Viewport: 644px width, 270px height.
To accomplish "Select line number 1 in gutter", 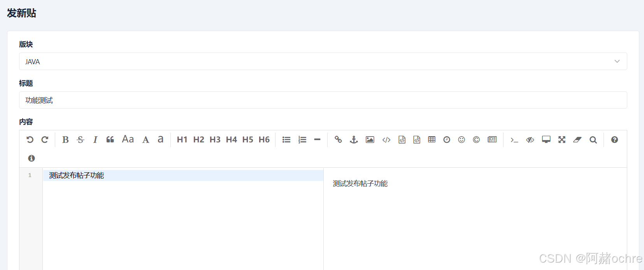I will coord(30,175).
